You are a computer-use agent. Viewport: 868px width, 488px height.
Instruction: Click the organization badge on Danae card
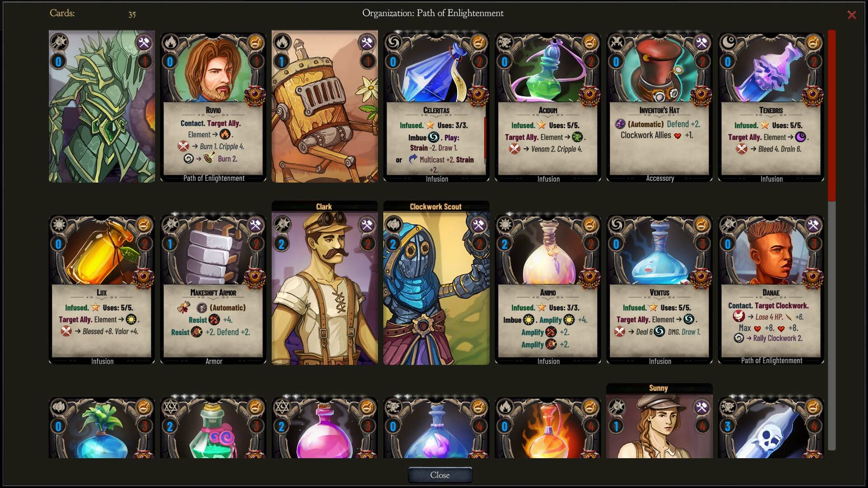[812, 277]
